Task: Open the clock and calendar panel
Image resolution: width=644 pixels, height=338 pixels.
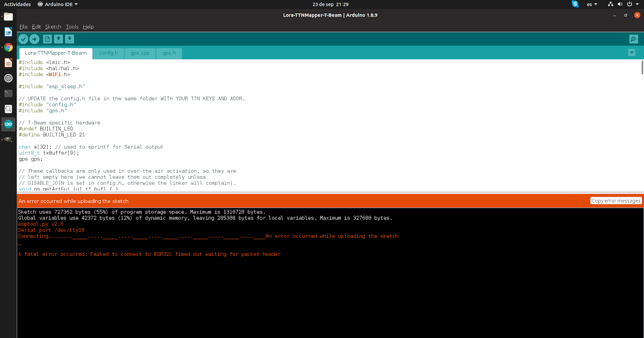Action: click(330, 4)
